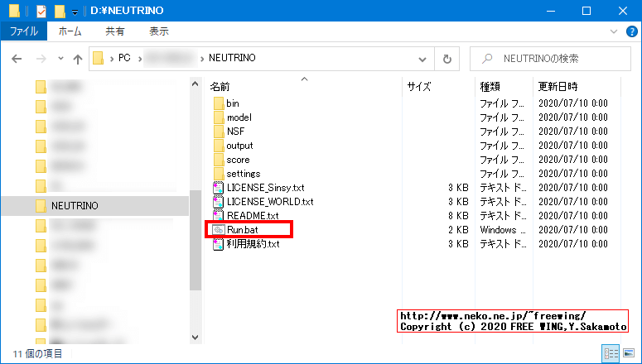This screenshot has width=642, height=364.
Task: Go up one folder level
Action: point(78,59)
